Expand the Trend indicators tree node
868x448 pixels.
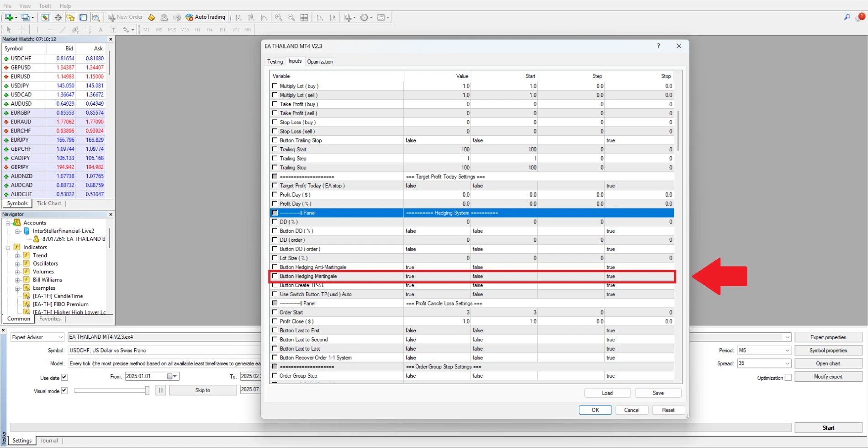[x=17, y=256]
